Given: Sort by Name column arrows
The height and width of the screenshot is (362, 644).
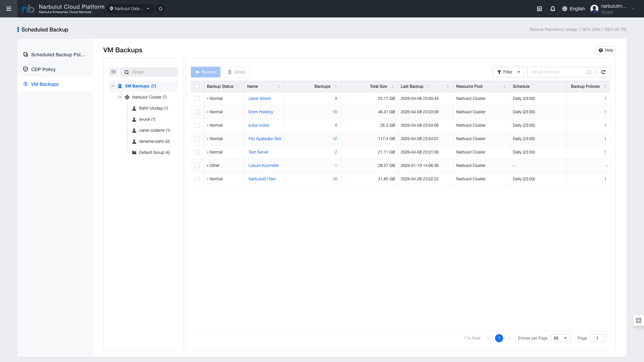Looking at the screenshot, I should tap(279, 86).
